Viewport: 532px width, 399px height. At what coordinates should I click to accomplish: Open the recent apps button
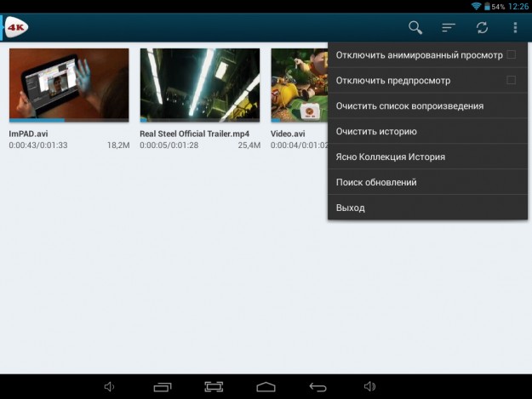tap(163, 387)
